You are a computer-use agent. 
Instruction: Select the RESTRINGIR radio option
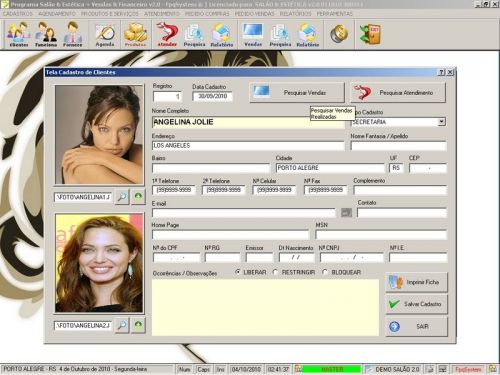click(x=275, y=272)
